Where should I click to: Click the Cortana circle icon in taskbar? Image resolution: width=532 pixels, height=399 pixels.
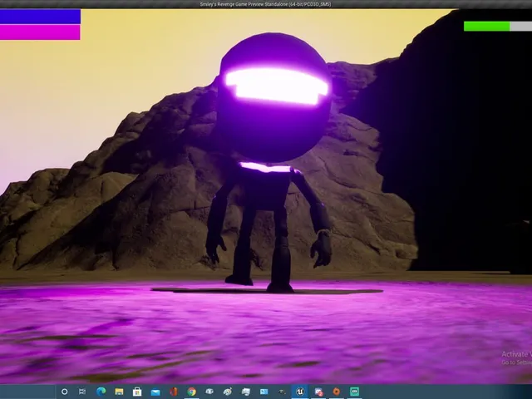(x=64, y=392)
